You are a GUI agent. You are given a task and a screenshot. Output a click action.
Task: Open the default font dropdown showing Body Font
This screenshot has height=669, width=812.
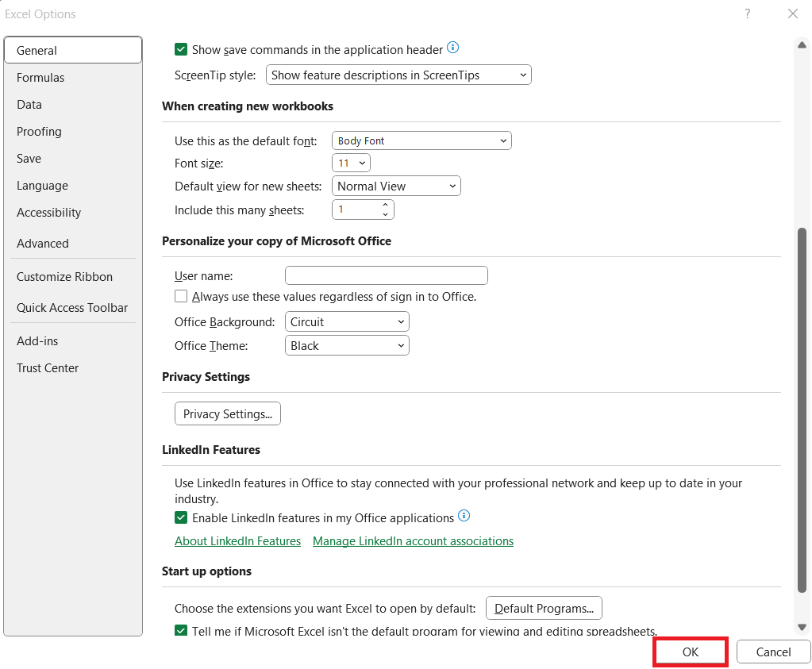[421, 140]
